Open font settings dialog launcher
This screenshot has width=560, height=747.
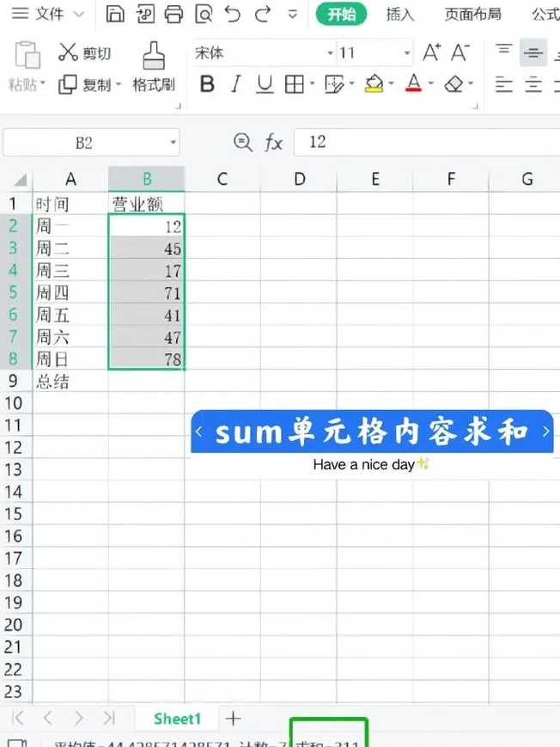click(475, 106)
